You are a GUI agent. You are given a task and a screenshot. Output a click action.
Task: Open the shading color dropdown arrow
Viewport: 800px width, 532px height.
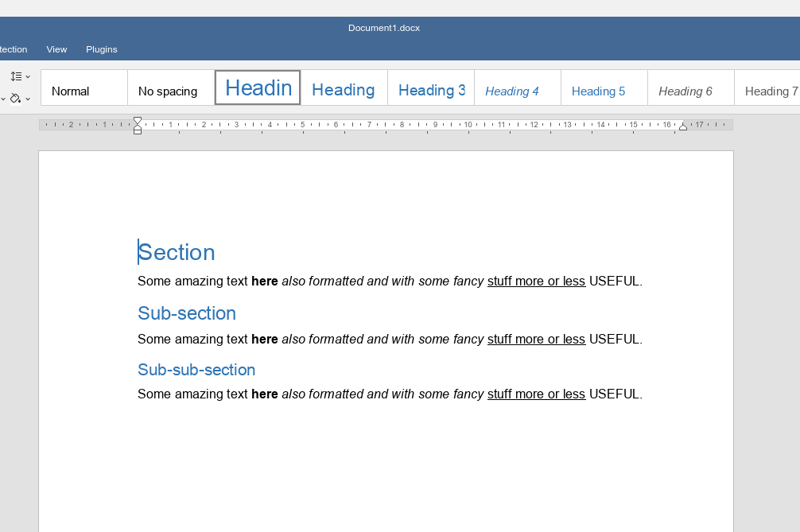point(28,99)
